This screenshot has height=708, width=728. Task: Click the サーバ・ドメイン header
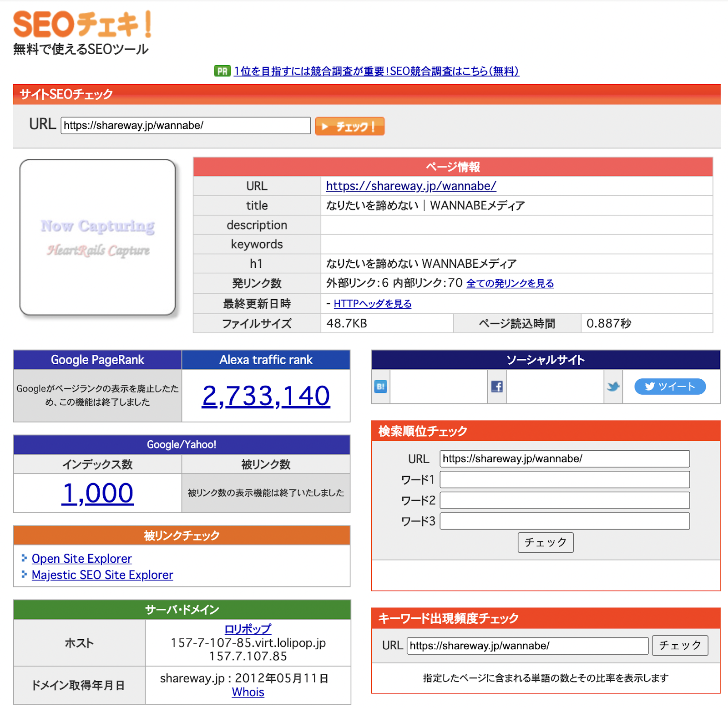coord(182,610)
